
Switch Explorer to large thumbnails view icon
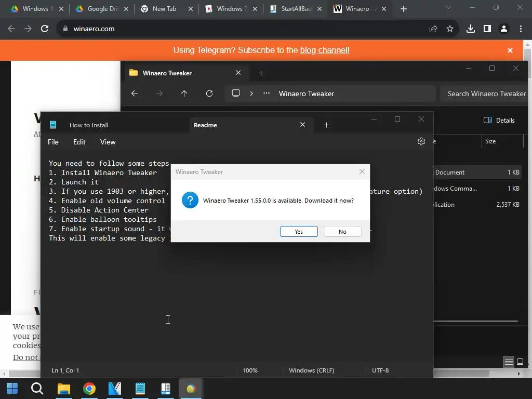520,362
